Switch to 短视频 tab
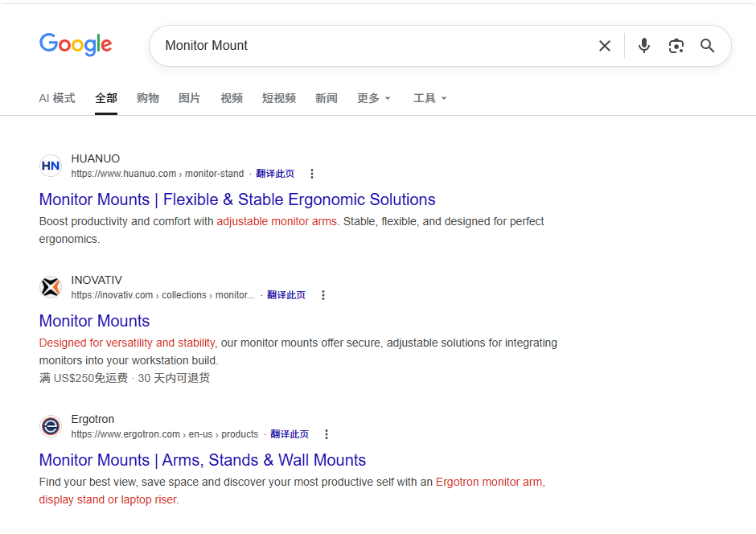 click(x=279, y=98)
